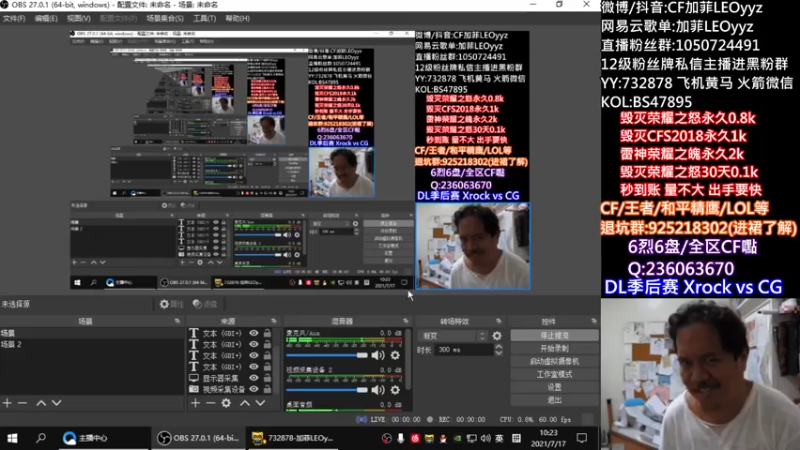
Task: Open the 视频采集设备 2 mixer settings gear
Action: pos(395,390)
